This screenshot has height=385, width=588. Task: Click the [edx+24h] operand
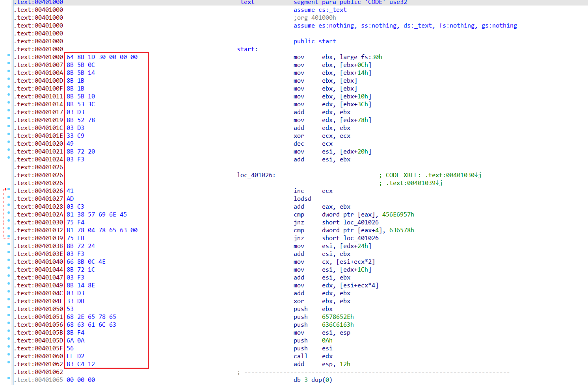(x=355, y=246)
